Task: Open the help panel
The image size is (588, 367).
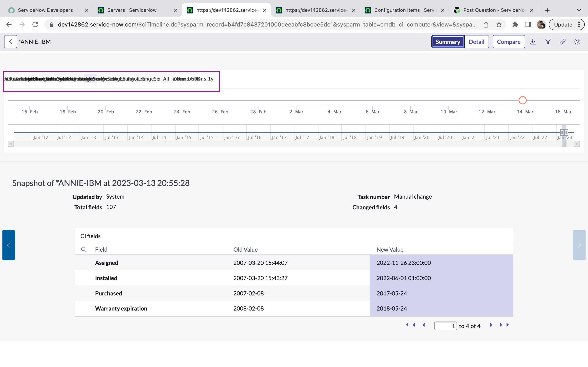Action: [x=577, y=42]
